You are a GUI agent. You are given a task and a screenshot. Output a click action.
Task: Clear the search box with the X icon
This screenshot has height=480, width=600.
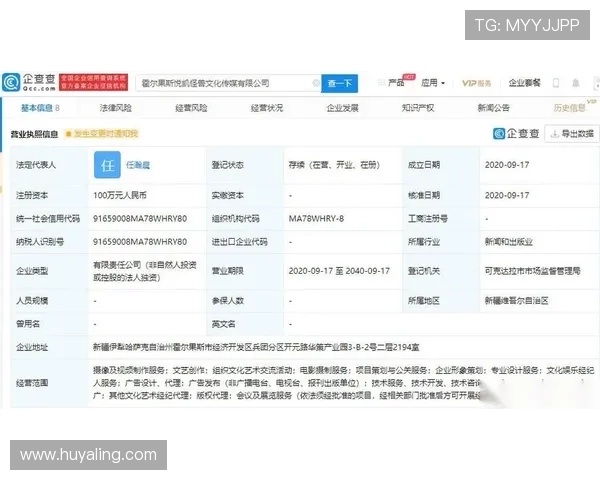point(316,83)
